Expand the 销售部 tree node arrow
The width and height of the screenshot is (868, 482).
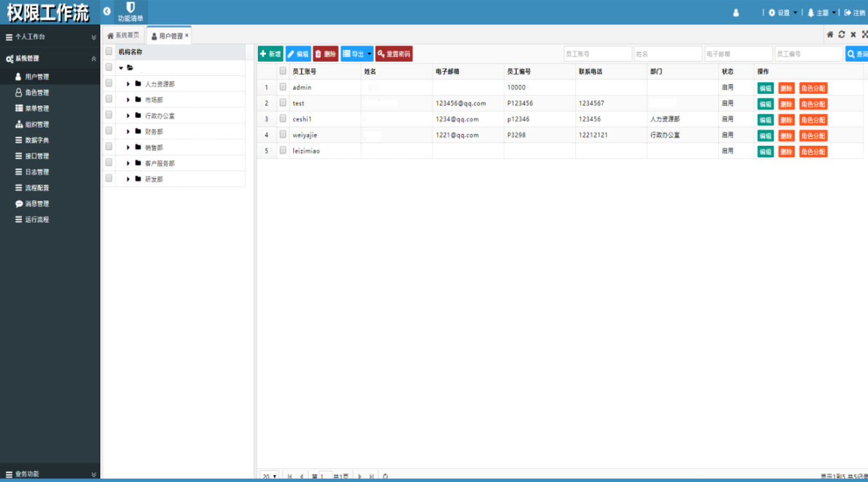[x=128, y=147]
